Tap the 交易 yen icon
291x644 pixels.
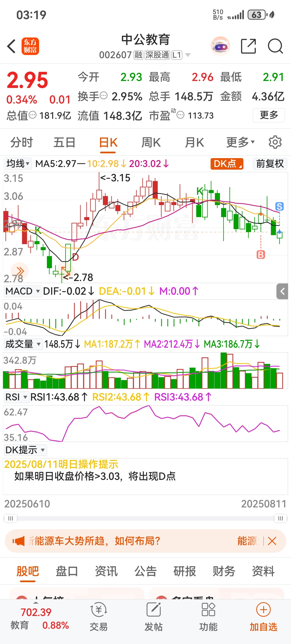click(x=99, y=610)
